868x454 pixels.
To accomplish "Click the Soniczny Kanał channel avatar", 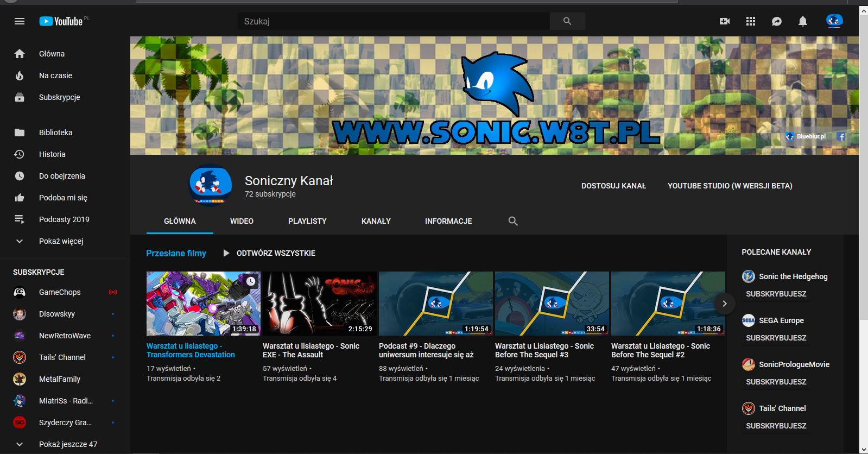I will point(211,185).
